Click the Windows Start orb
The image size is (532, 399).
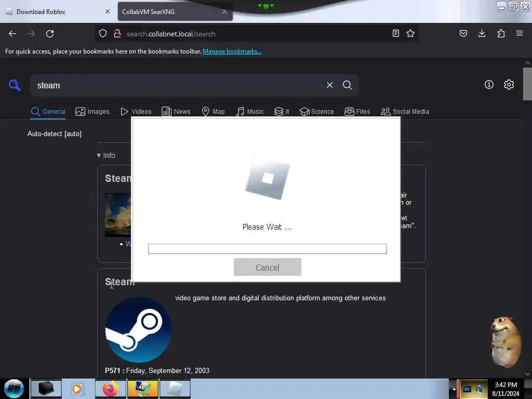pyautogui.click(x=14, y=389)
